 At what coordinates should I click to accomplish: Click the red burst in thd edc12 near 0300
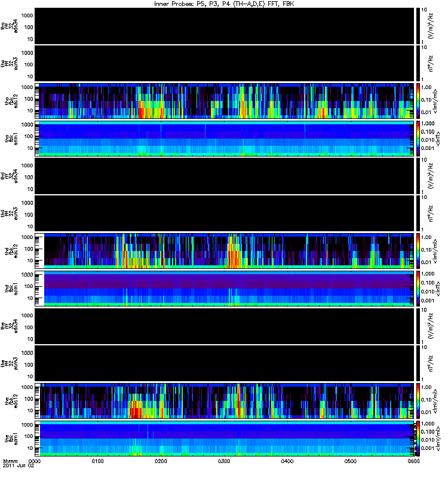point(234,258)
